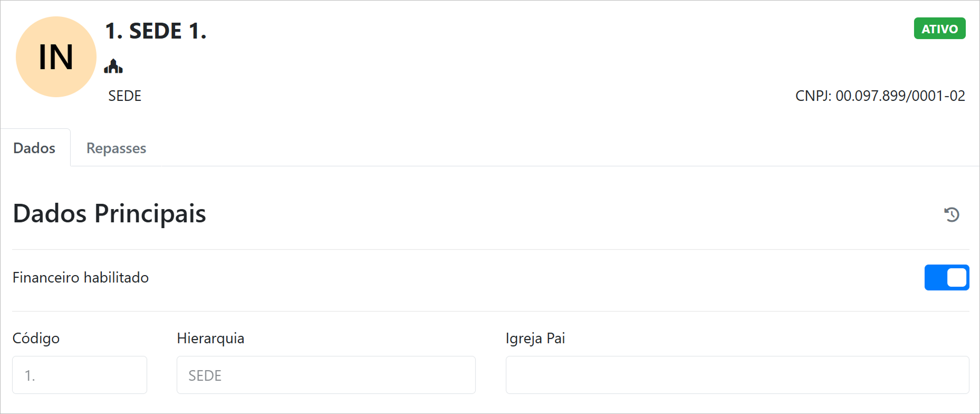
Task: Click the Financeiro habilitado label text
Action: [x=81, y=278]
